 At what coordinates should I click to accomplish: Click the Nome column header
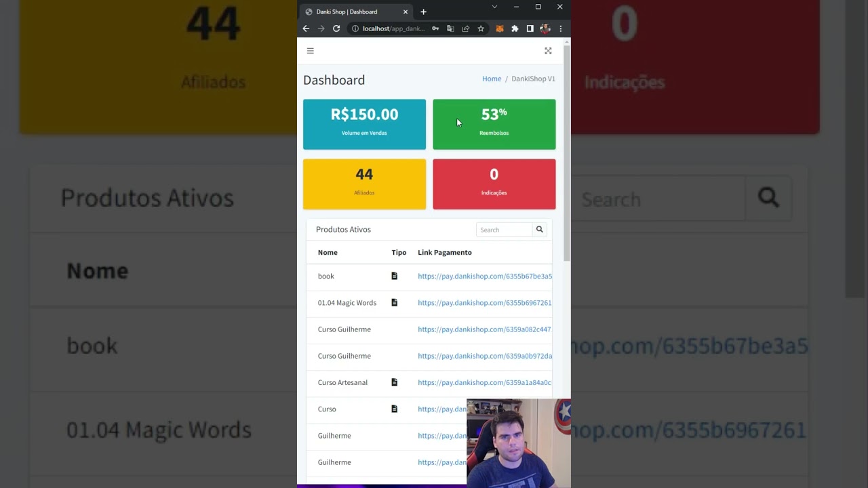(x=328, y=252)
